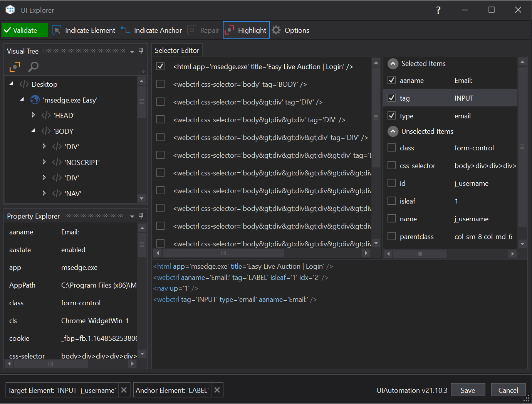Screen dimensions: 532x404
Task: Click the Indicate Element toolbar icon
Action: point(57,30)
